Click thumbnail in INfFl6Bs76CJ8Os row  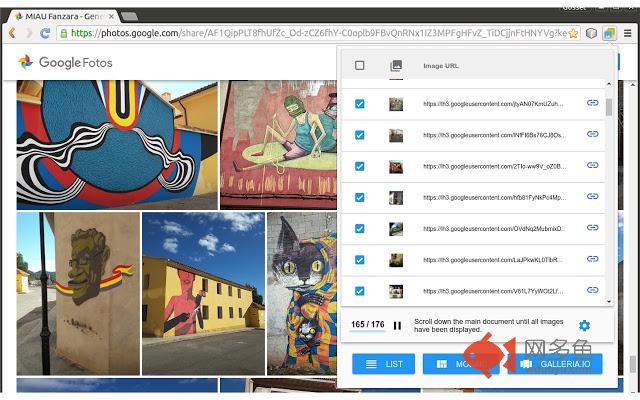pyautogui.click(x=396, y=135)
